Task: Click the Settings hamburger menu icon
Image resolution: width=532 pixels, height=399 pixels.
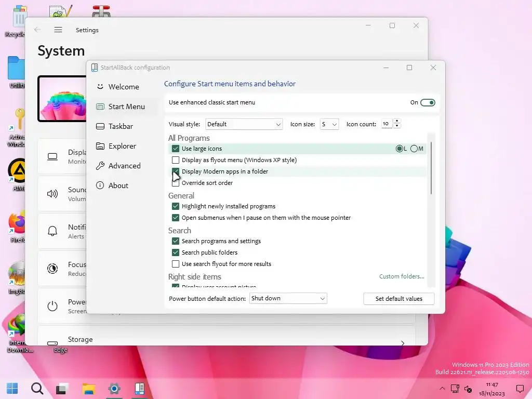Action: pos(58,30)
